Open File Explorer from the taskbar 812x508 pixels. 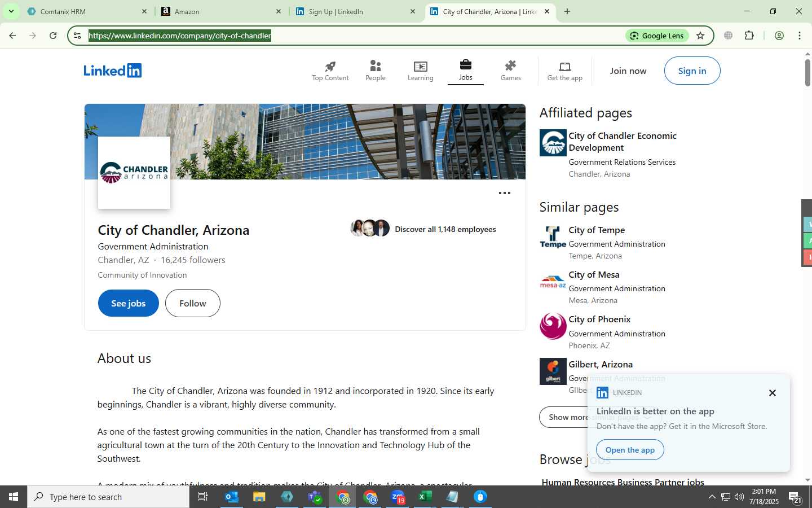(259, 497)
